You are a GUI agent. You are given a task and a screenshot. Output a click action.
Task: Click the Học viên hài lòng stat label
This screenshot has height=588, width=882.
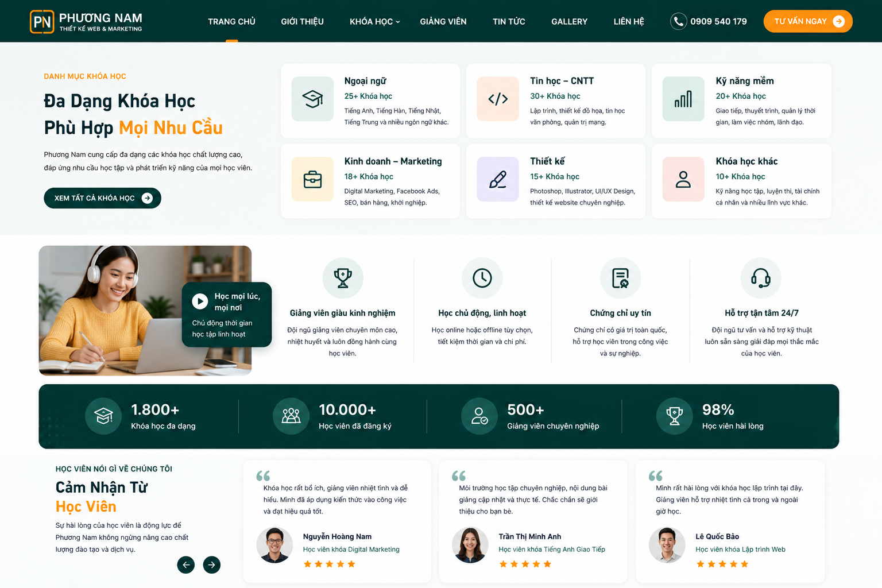733,426
